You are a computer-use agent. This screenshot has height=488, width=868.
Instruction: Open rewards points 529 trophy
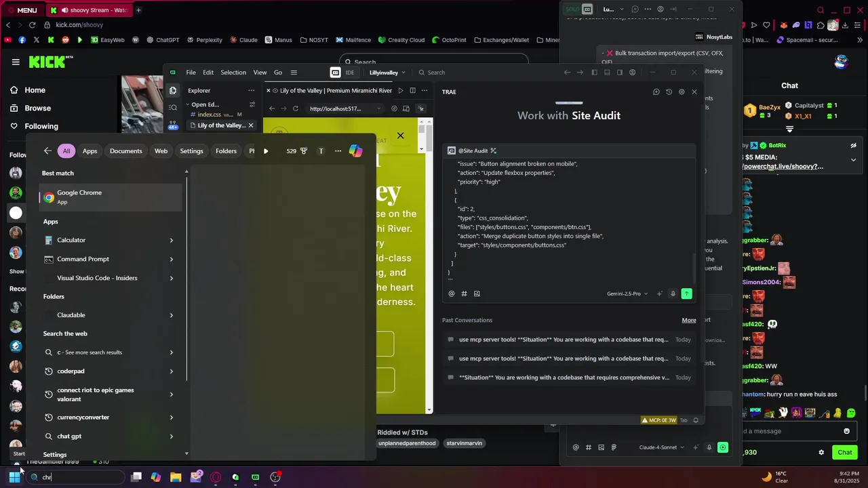(x=297, y=151)
